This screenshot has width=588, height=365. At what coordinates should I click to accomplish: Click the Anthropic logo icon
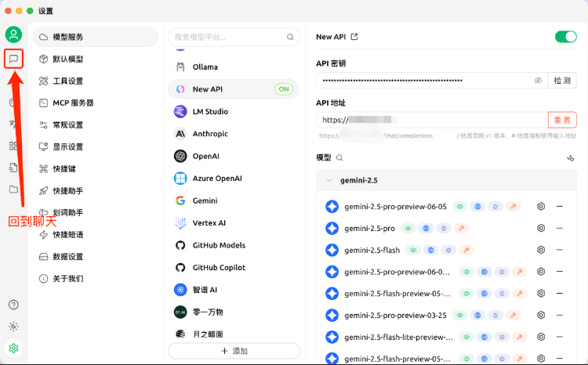pos(180,134)
